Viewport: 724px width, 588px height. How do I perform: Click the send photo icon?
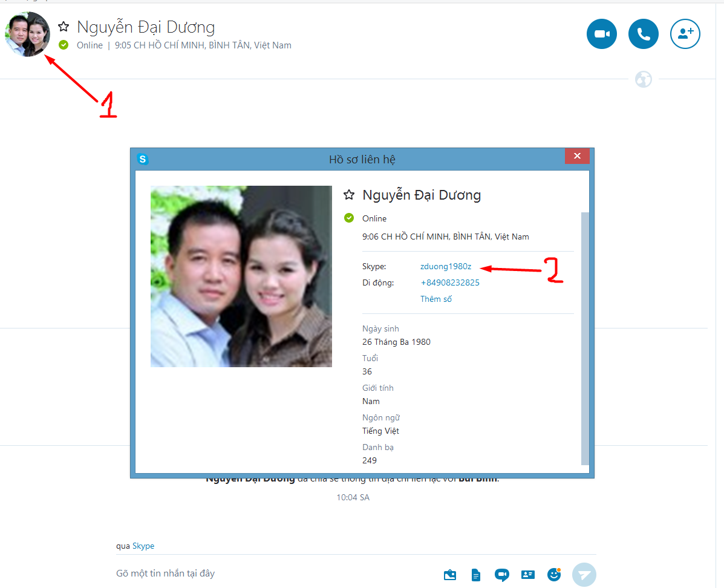click(450, 575)
